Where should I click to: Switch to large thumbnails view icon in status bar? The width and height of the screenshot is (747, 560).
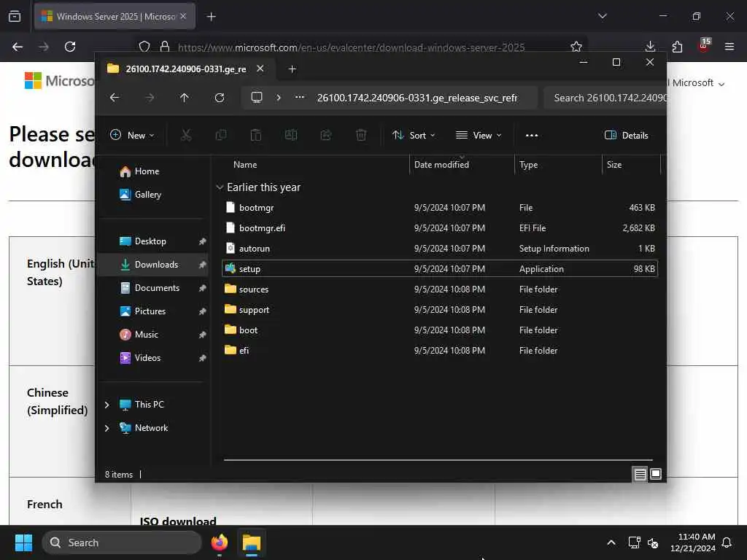coord(656,474)
